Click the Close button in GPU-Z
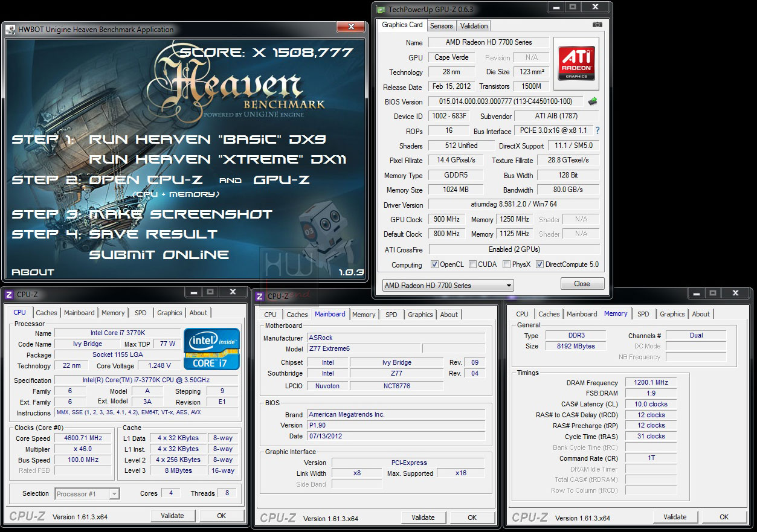 (582, 284)
